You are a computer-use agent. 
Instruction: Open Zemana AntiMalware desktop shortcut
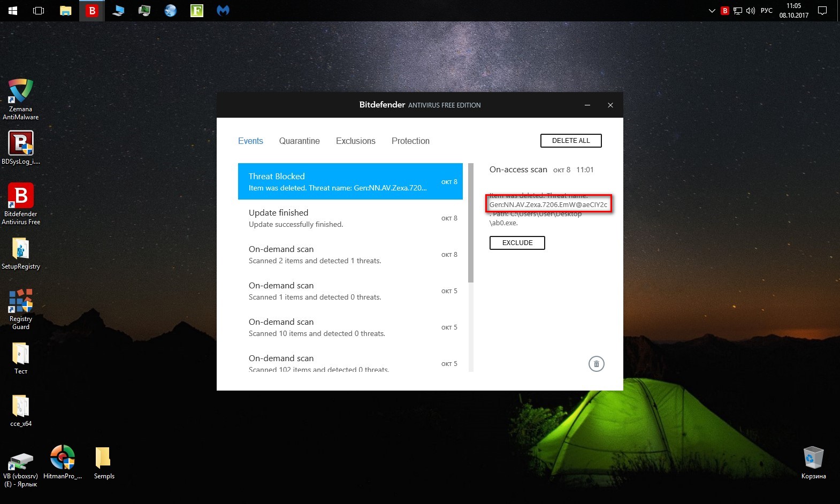click(21, 99)
